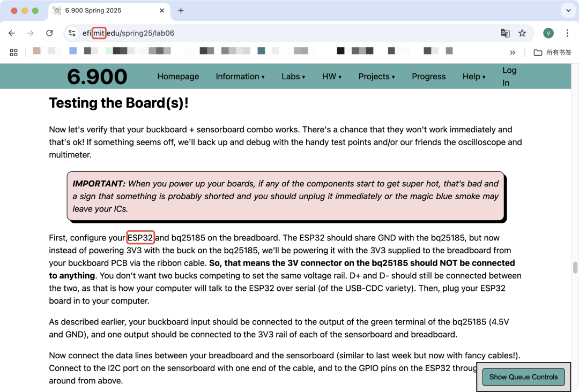
Task: Expand the Information dropdown menu
Action: [x=240, y=77]
